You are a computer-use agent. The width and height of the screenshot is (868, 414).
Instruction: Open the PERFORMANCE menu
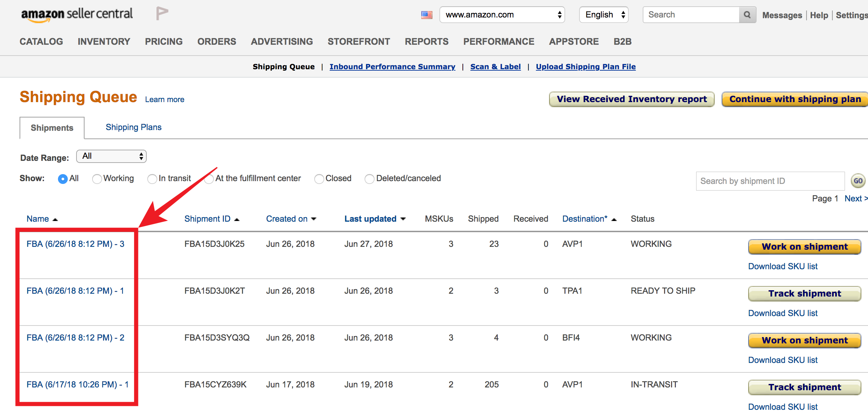[x=499, y=42]
